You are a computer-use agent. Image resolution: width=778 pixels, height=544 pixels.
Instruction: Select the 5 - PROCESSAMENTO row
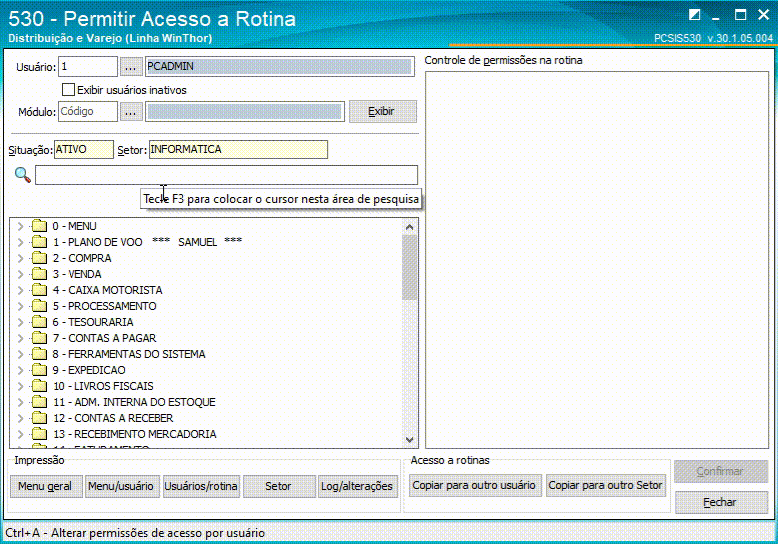point(105,306)
